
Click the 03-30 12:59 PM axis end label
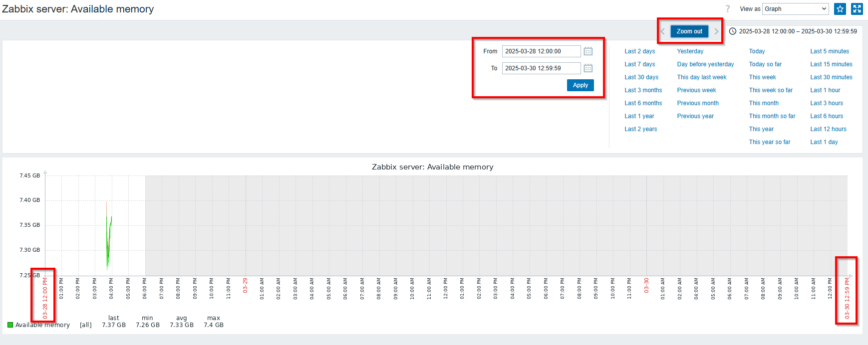click(847, 299)
